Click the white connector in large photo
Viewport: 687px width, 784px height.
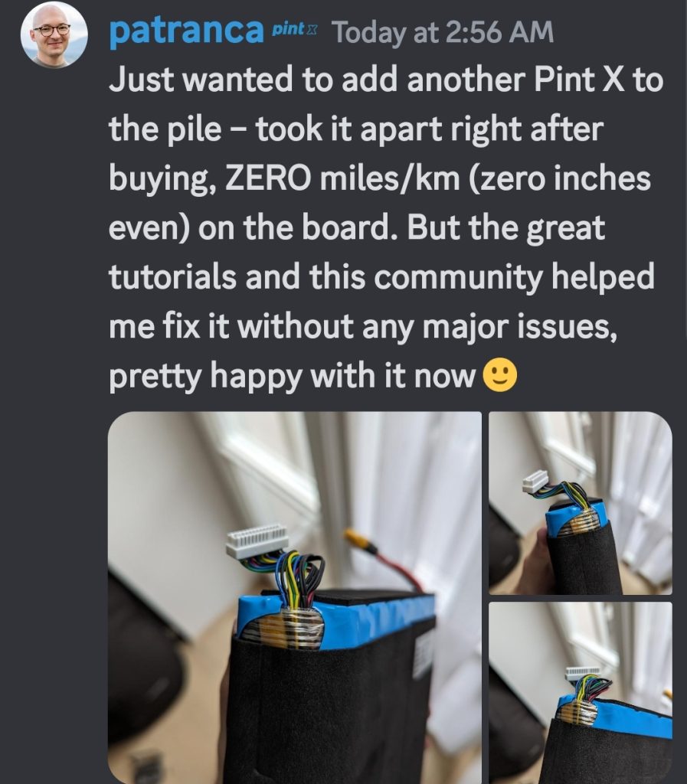tap(257, 541)
